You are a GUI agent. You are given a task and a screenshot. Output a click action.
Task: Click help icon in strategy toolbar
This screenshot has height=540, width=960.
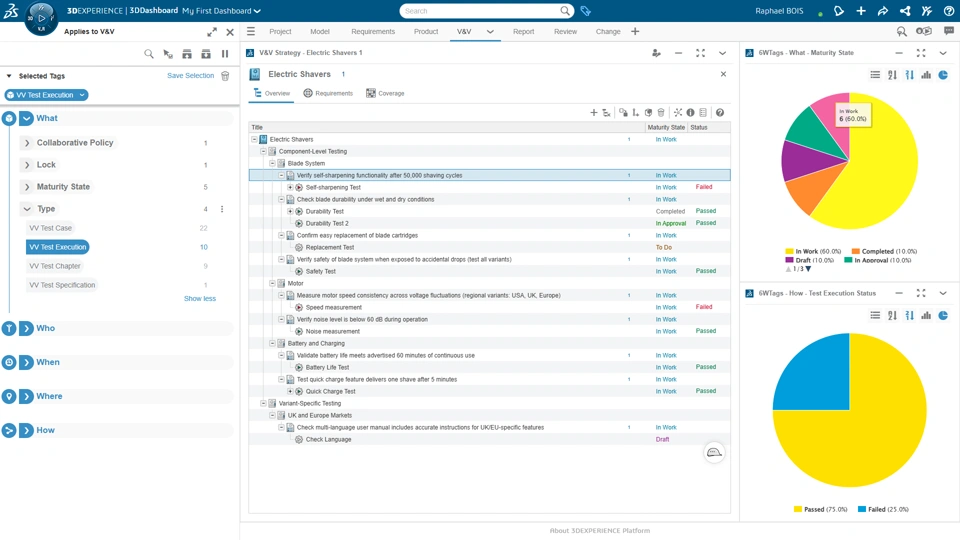(720, 112)
